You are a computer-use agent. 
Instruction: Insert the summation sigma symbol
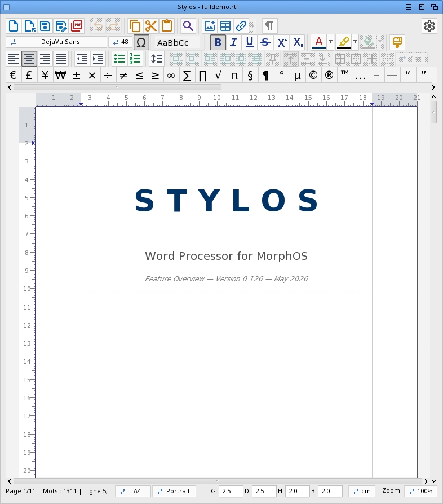point(187,75)
